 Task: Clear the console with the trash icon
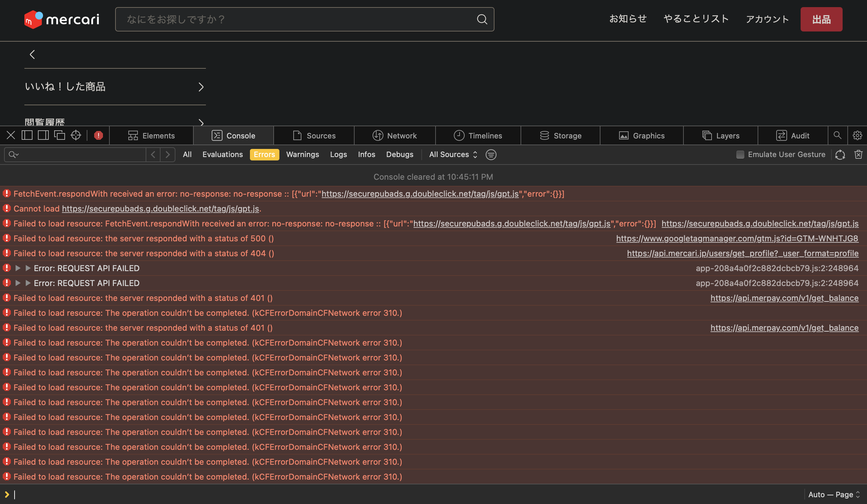coord(859,154)
